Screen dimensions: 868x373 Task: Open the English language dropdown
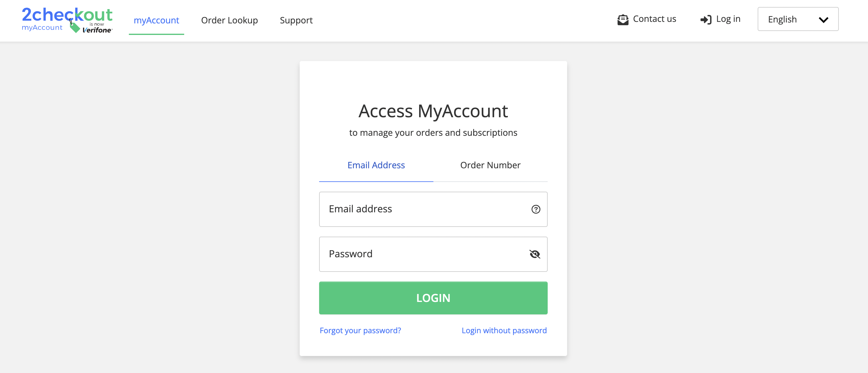coord(798,19)
